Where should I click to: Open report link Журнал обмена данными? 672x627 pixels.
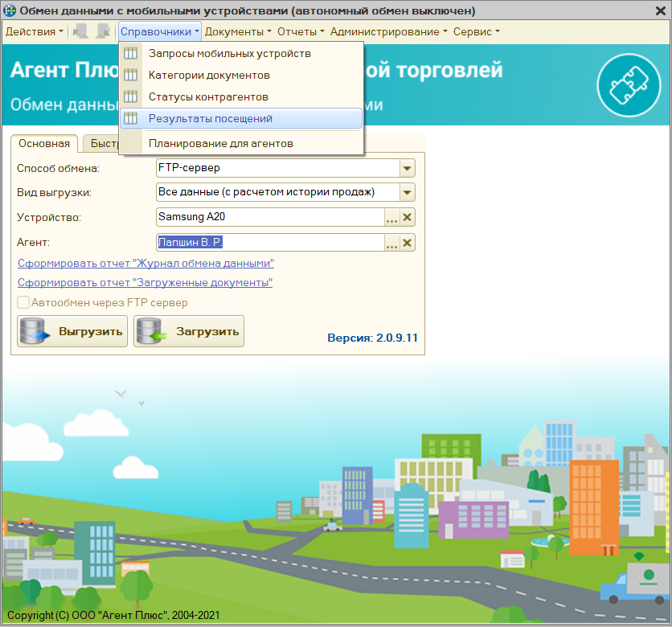145,263
